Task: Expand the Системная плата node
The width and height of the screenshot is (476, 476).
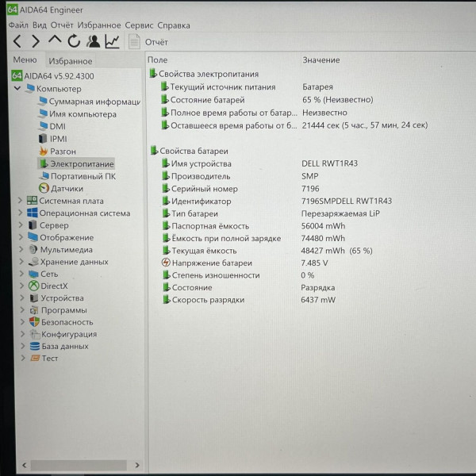Action: [x=20, y=201]
